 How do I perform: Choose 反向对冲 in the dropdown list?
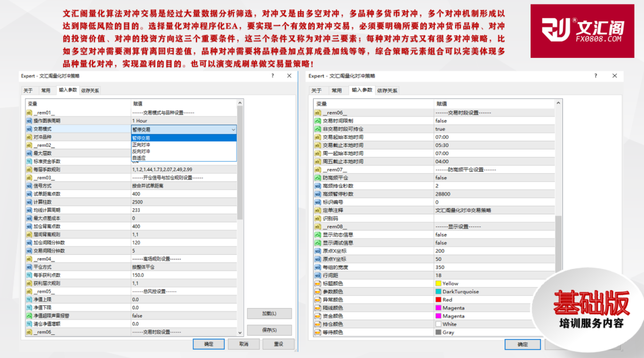pos(183,151)
